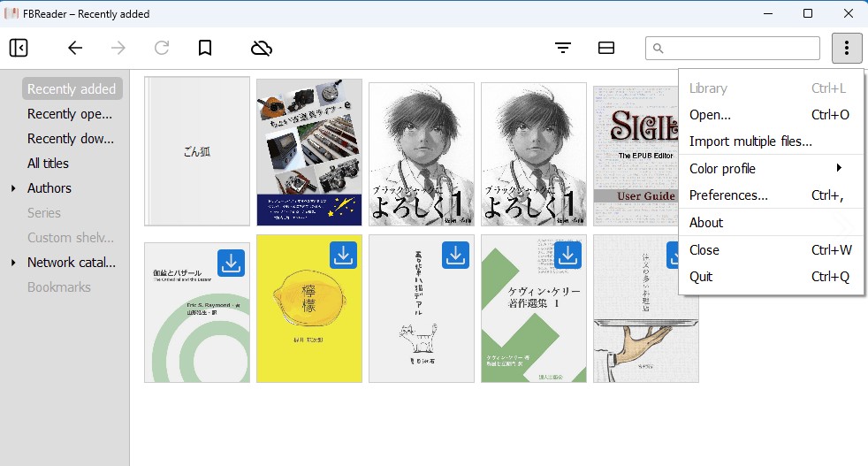
Task: Click the search field
Action: (733, 49)
